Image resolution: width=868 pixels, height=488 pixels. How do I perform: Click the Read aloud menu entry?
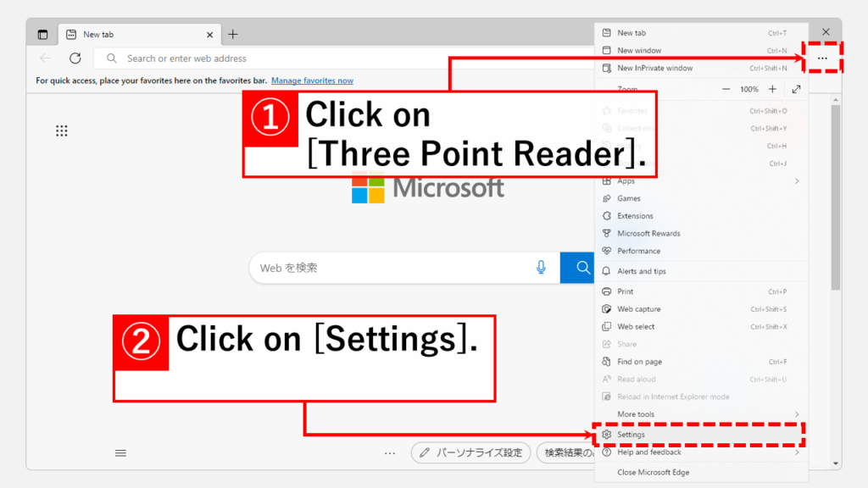(x=701, y=379)
